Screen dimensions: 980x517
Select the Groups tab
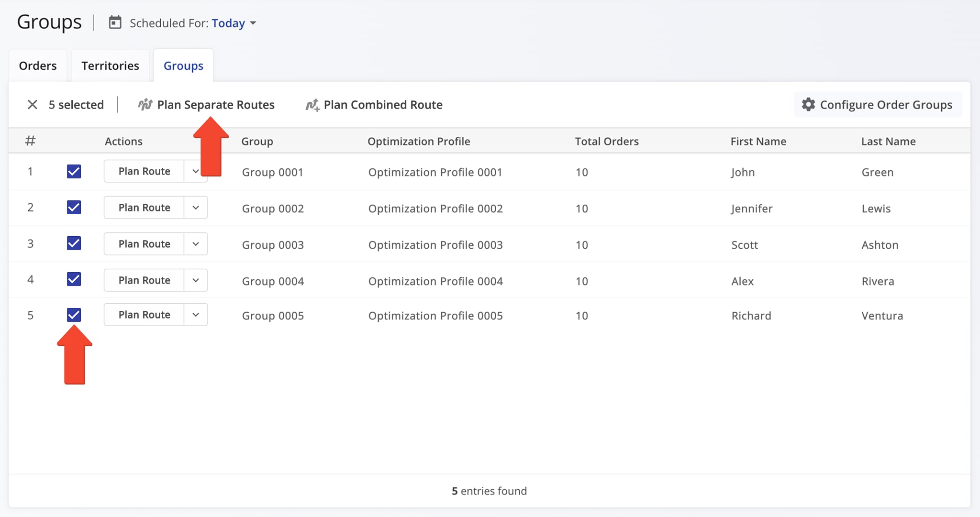tap(183, 66)
